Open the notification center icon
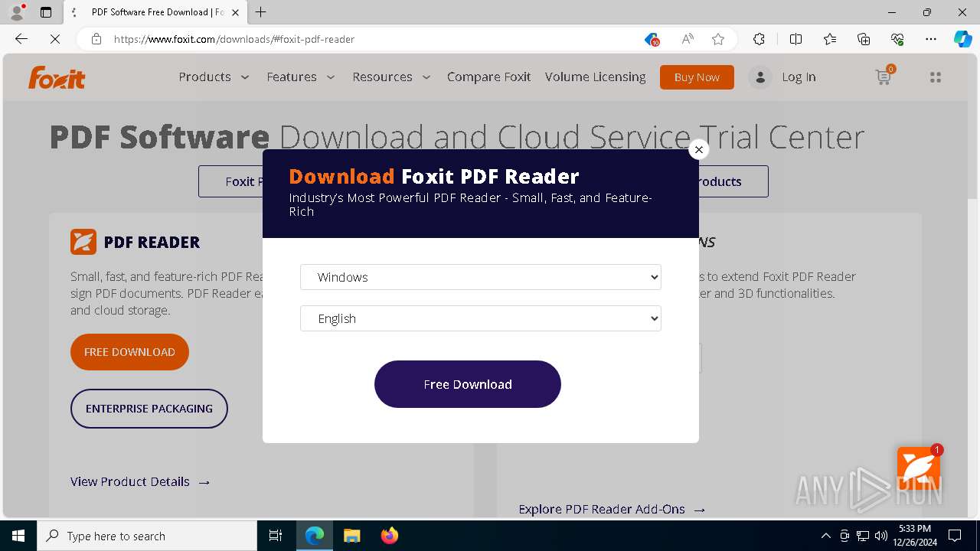The width and height of the screenshot is (980, 551). coord(955,536)
